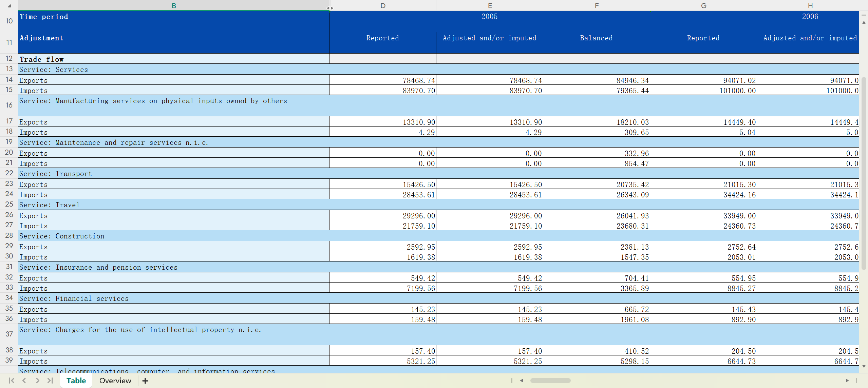The height and width of the screenshot is (388, 868).
Task: Select column F header
Action: pyautogui.click(x=597, y=6)
